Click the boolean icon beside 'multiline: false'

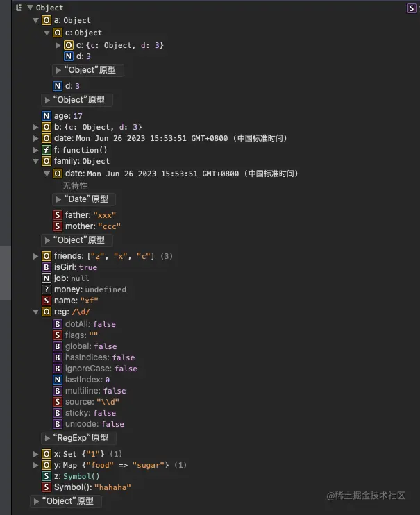coord(58,391)
